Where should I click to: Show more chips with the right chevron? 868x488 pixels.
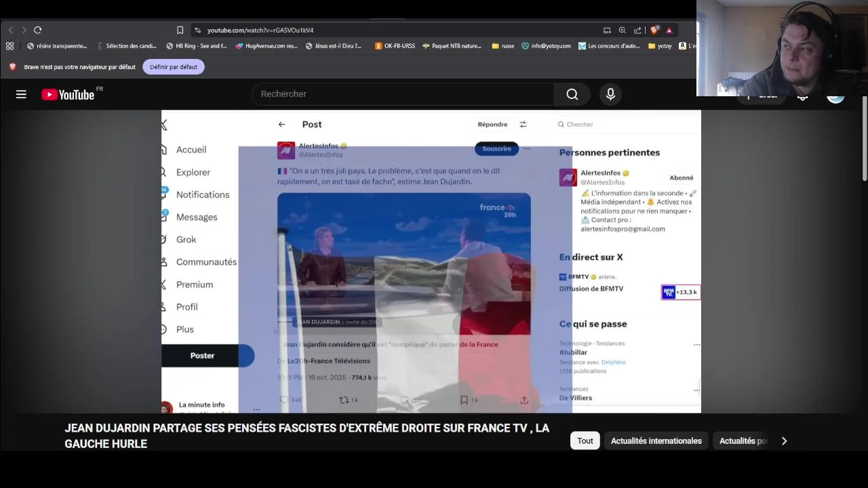point(784,441)
